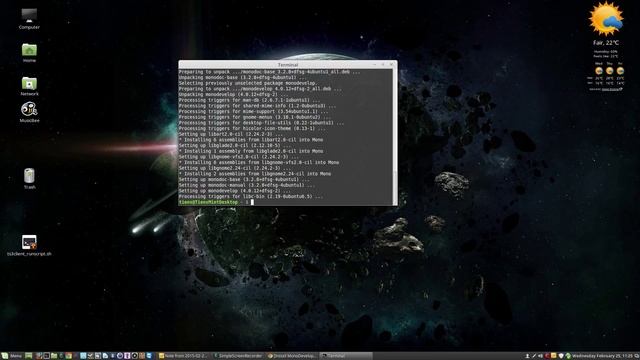Screen dimensions: 640x360
Task: Click the green tray icon beside the clock
Action: [x=569, y=356]
